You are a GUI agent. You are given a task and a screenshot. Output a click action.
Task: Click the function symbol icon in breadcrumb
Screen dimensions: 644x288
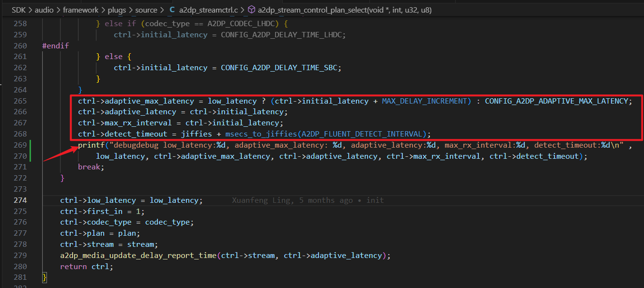point(252,10)
